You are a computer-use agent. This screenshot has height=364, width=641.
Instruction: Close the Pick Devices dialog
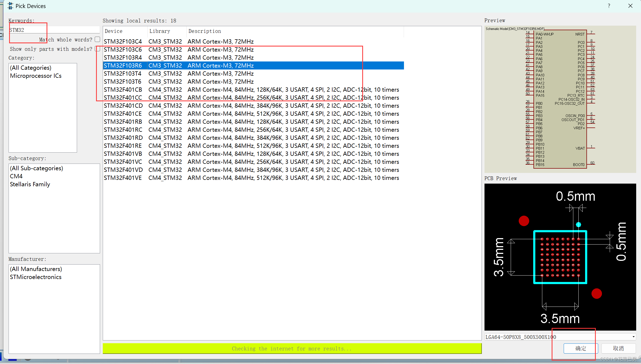coord(630,6)
